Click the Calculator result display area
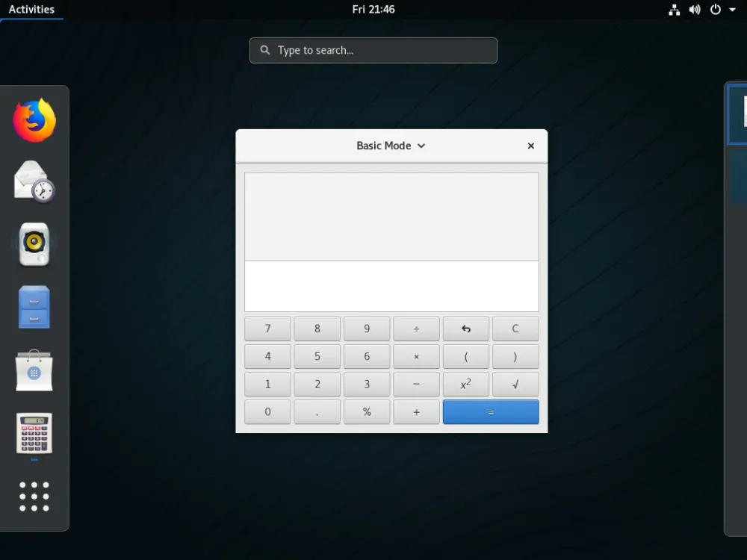This screenshot has width=747, height=560. (391, 215)
